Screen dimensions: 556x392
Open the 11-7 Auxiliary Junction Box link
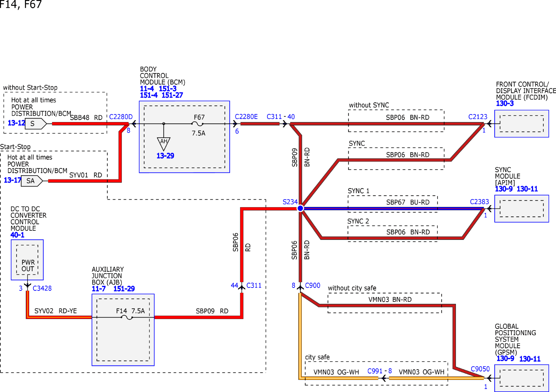(99, 289)
